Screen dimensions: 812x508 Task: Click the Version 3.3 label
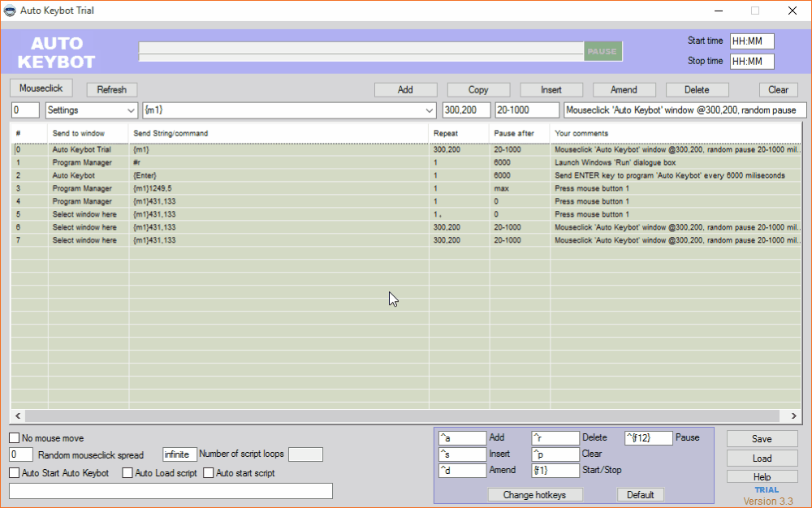[768, 502]
